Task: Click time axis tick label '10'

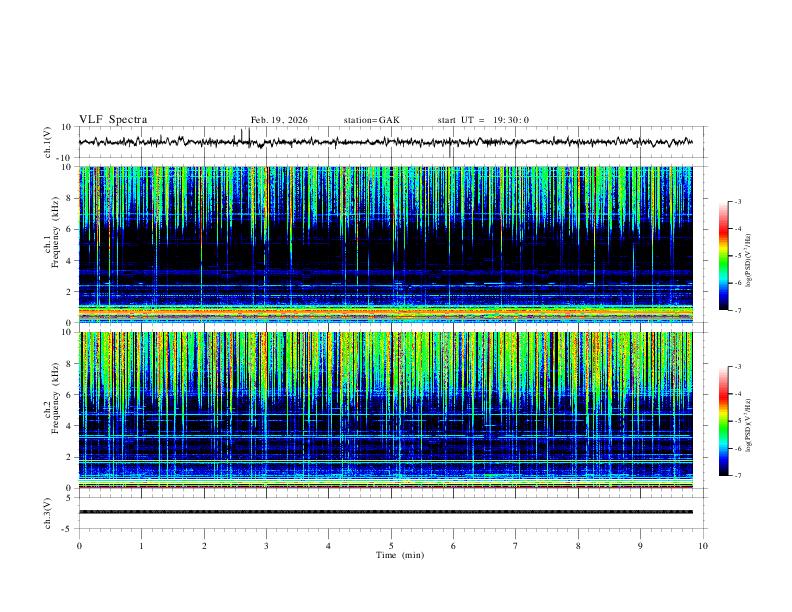Action: tap(703, 546)
